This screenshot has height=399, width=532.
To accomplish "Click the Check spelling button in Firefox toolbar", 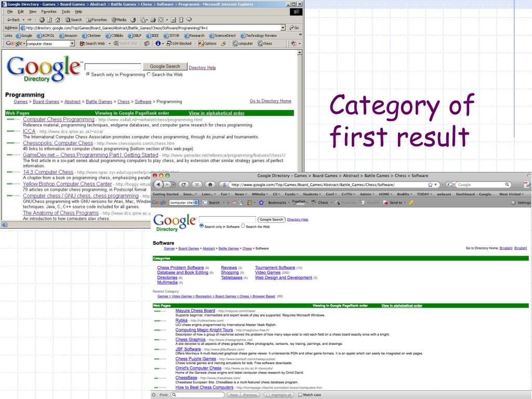I will click(320, 203).
